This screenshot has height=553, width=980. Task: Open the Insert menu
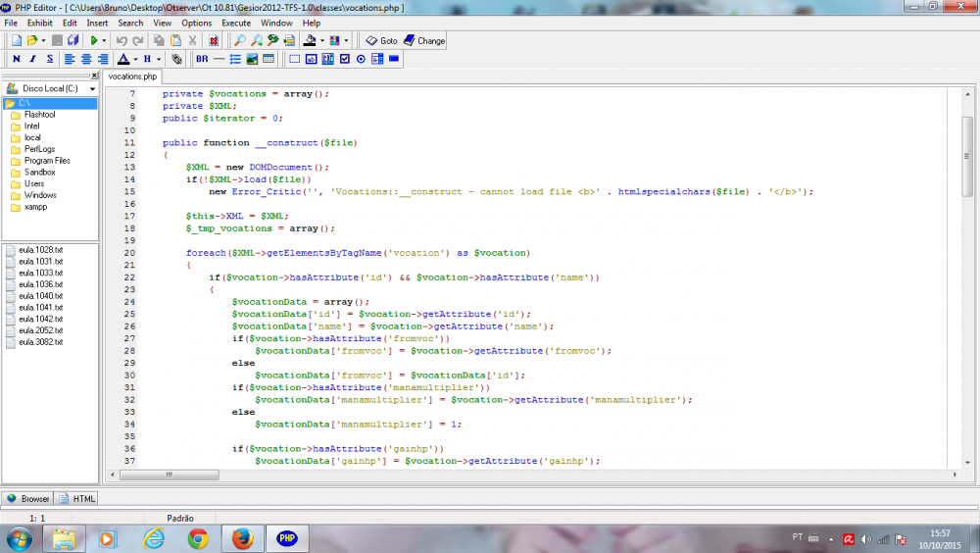(97, 23)
